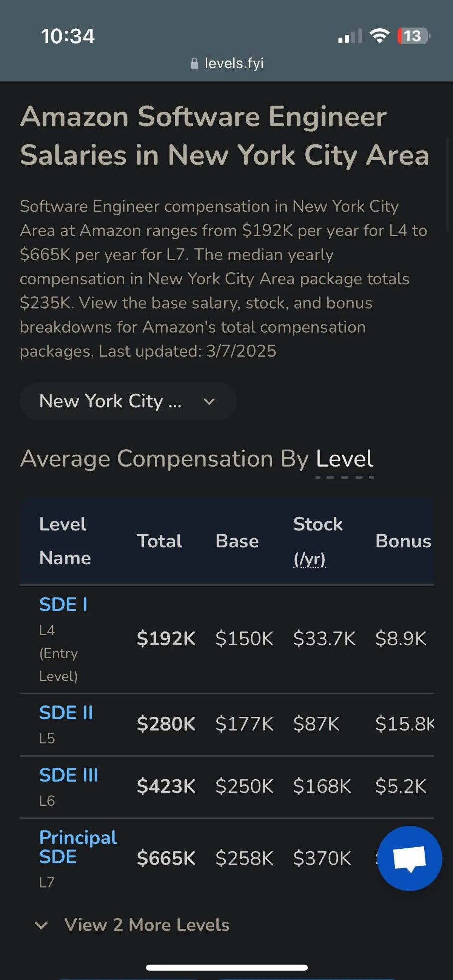This screenshot has width=453, height=980.
Task: Click the Total column header
Action: pyautogui.click(x=160, y=541)
